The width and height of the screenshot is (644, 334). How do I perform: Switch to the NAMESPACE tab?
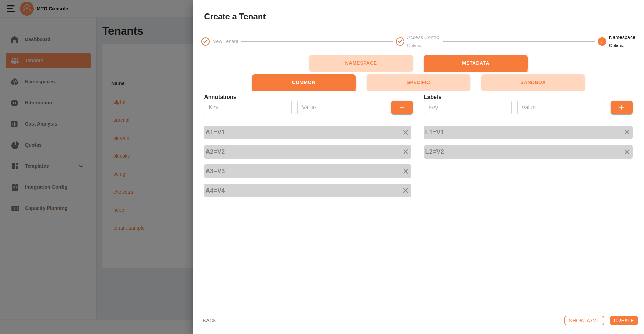pyautogui.click(x=361, y=63)
